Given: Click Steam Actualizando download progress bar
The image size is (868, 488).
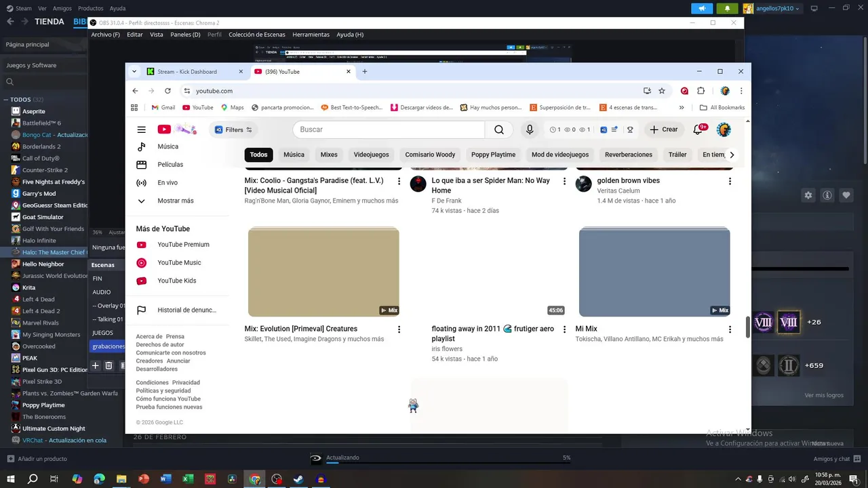Looking at the screenshot, I should [448, 462].
